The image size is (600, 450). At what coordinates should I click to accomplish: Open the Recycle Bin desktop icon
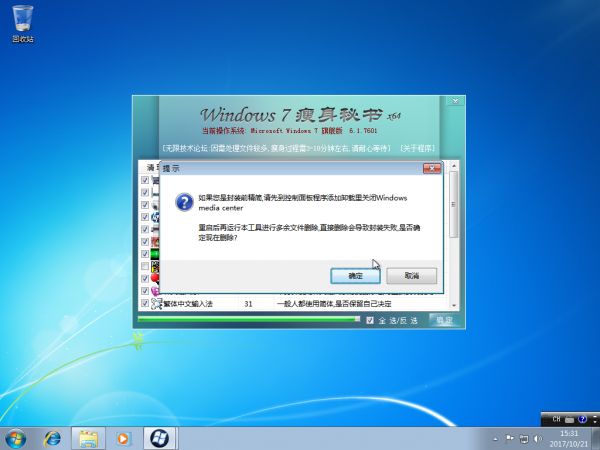coord(23,24)
